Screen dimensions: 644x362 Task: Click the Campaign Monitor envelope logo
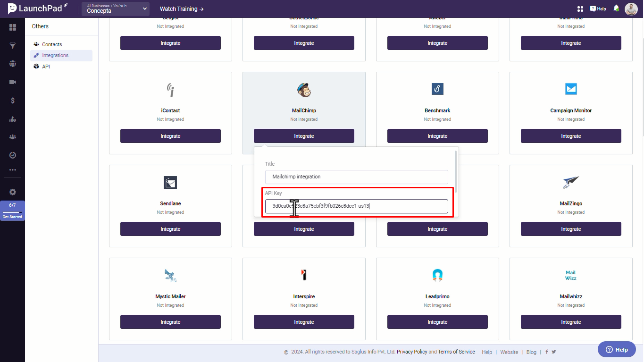571,89
